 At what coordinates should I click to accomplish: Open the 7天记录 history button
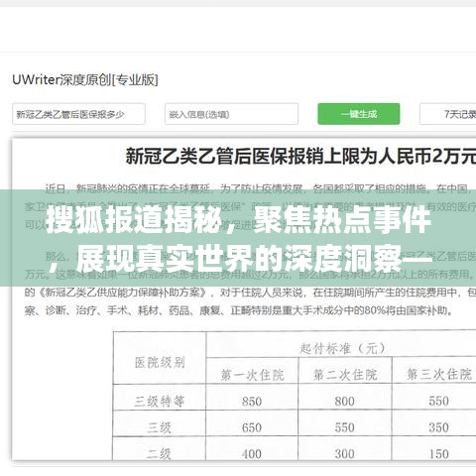tap(448, 114)
